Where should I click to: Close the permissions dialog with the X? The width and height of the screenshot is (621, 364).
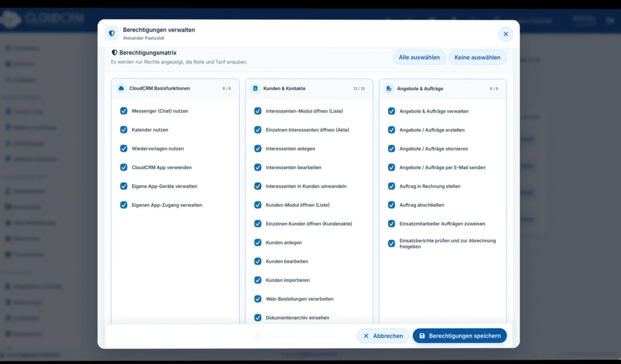(x=506, y=34)
